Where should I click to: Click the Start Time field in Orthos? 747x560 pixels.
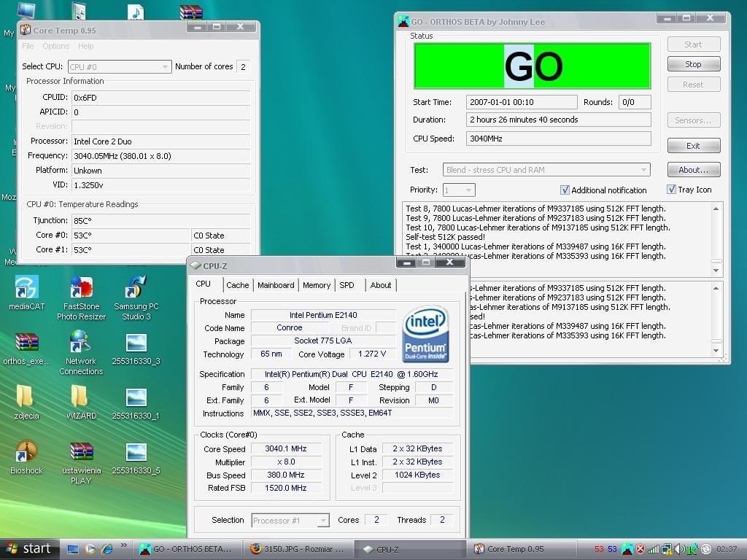[522, 102]
